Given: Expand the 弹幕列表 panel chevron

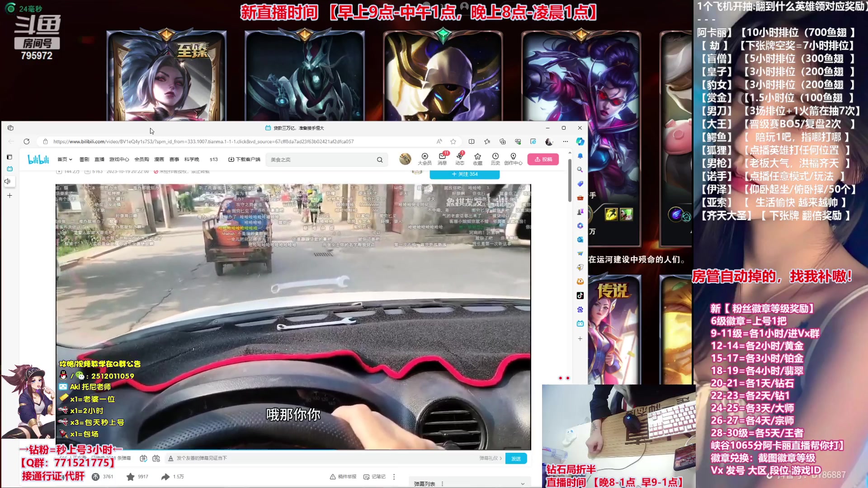Looking at the screenshot, I should point(523,483).
